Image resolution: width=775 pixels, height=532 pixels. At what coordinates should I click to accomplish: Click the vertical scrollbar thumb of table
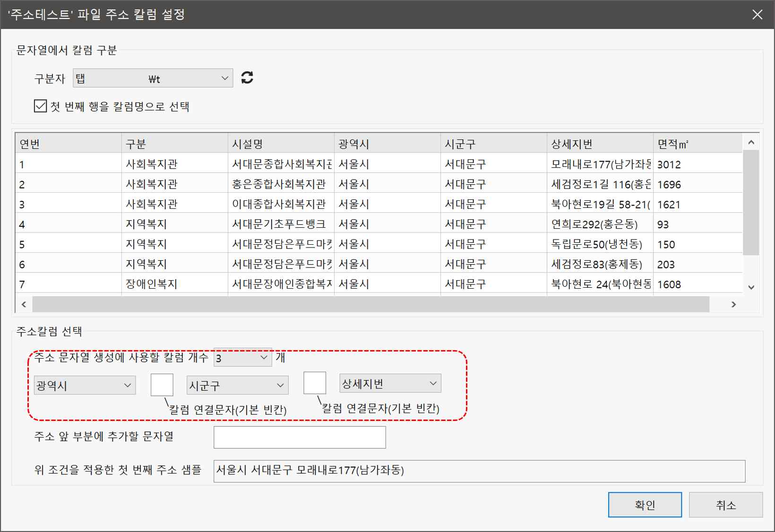click(x=751, y=203)
